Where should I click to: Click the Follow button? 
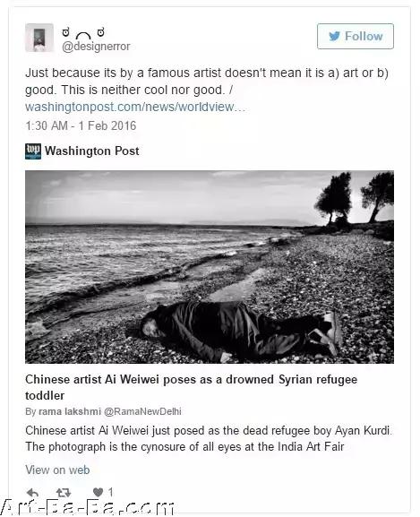(x=356, y=36)
